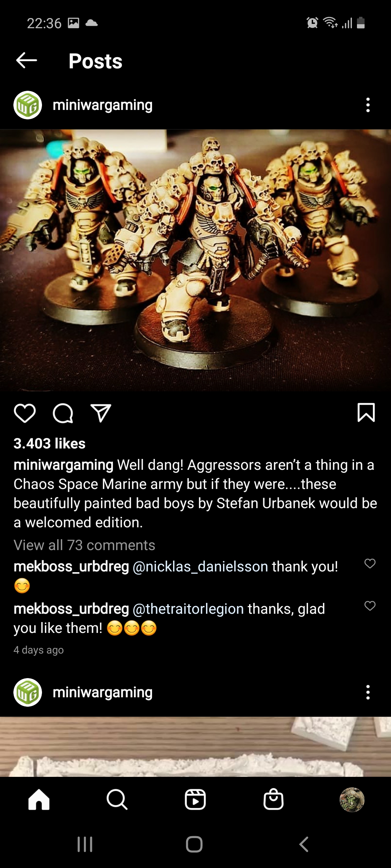Share the post with paper plane icon
Image resolution: width=391 pixels, height=868 pixels.
click(101, 413)
